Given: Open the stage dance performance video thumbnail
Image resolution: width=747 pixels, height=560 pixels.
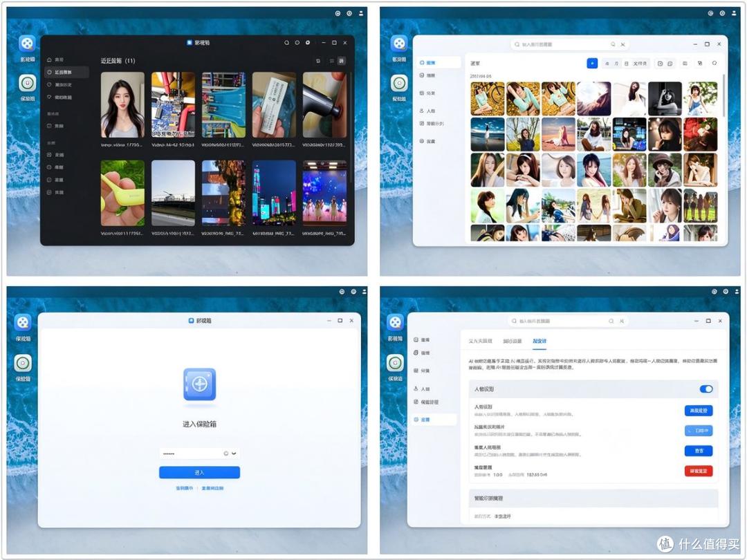Looking at the screenshot, I should click(324, 193).
